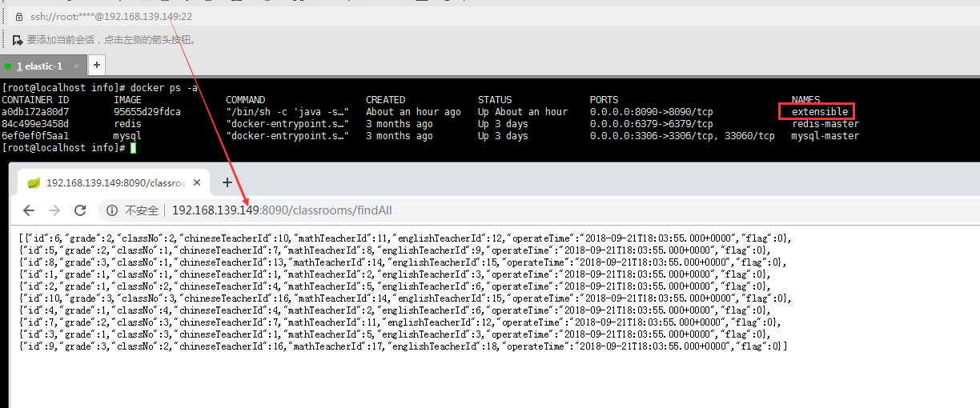Open a new terminal session tab

[x=96, y=66]
